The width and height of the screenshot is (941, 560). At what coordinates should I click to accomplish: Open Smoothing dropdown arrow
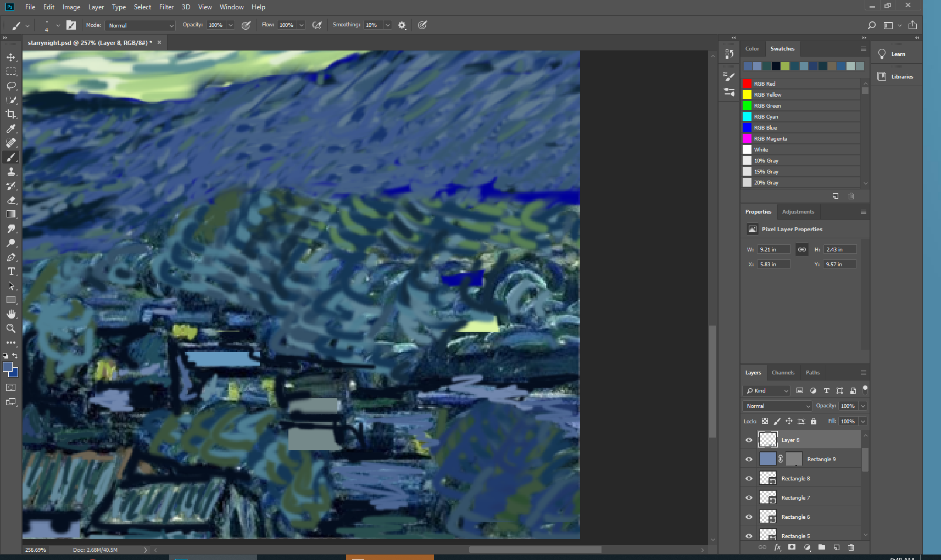(388, 25)
